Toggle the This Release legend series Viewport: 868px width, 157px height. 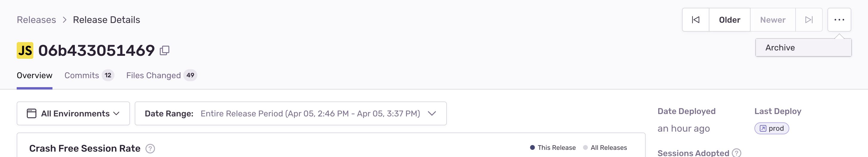pyautogui.click(x=553, y=147)
